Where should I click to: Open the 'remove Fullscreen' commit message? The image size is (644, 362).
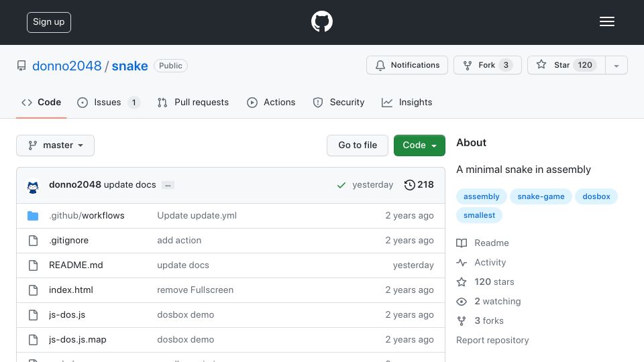click(x=195, y=290)
